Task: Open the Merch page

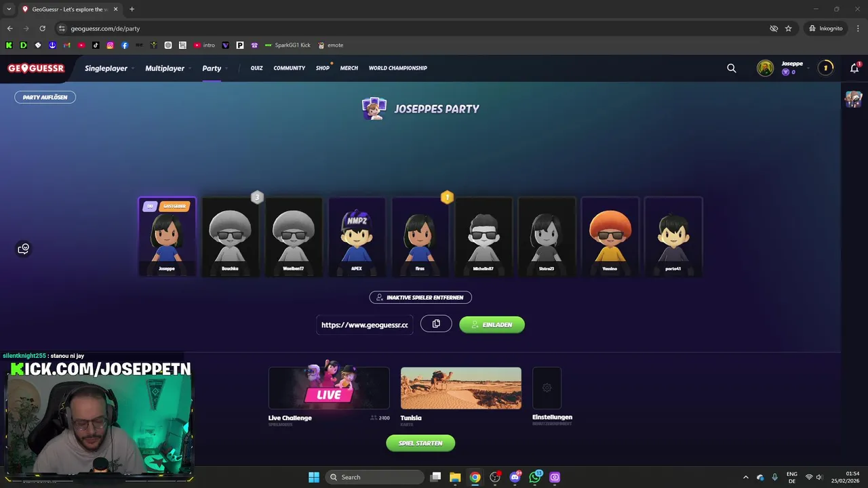Action: tap(349, 68)
